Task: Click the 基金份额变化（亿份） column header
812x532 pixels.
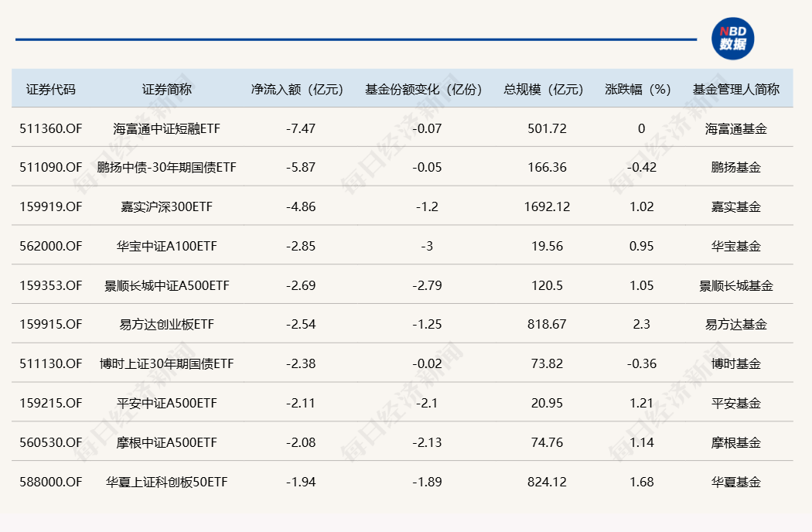Action: tap(424, 90)
